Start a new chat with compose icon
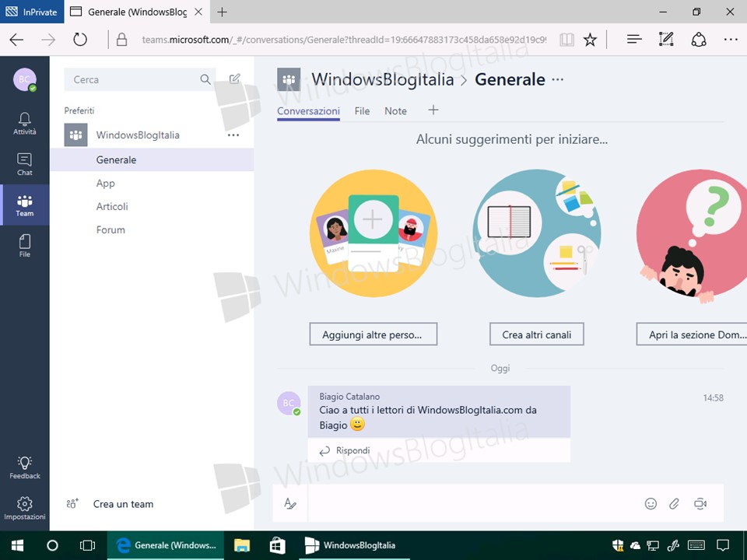 pyautogui.click(x=234, y=79)
